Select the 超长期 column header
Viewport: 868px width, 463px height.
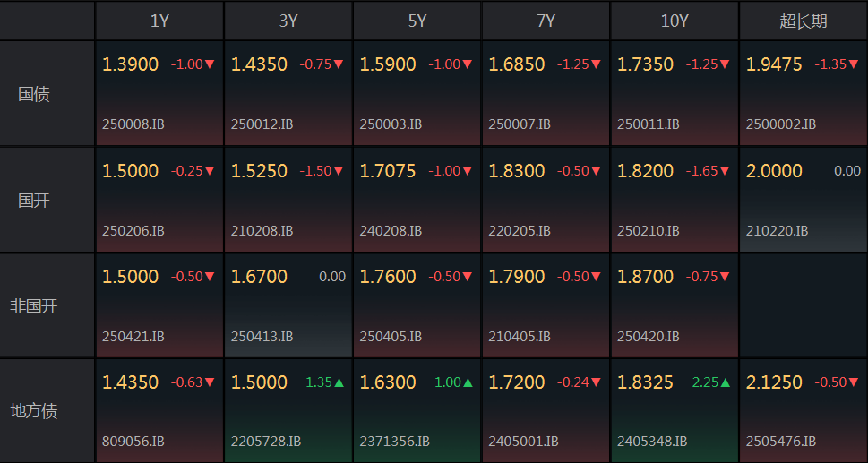(x=804, y=21)
